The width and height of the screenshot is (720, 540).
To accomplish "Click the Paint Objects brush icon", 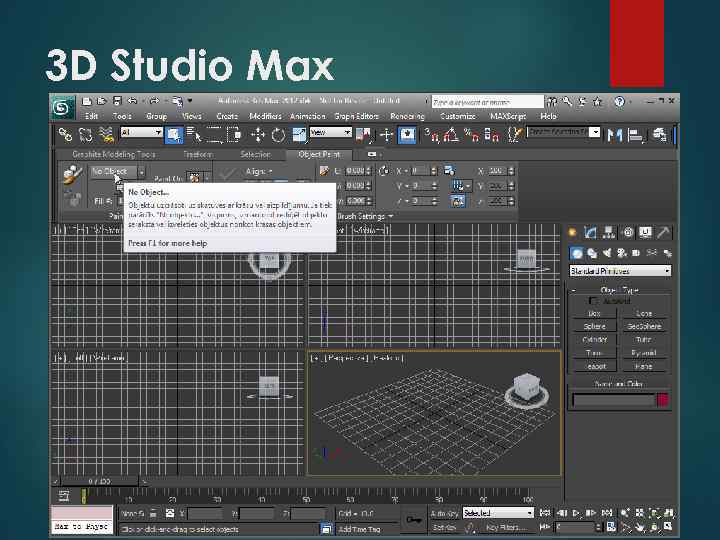I will pos(73,175).
